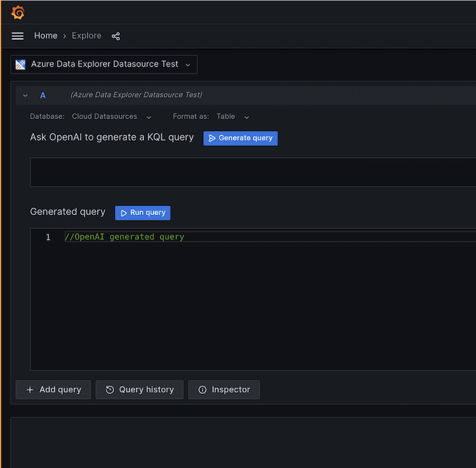Screen dimensions: 476x468
Task: Open the hamburger navigation menu
Action: coord(18,36)
